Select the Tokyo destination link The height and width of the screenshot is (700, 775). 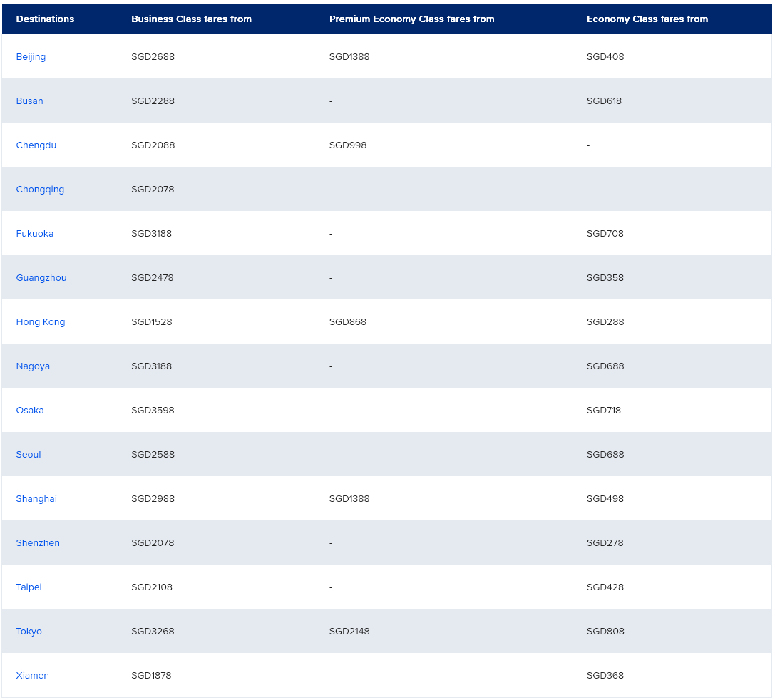click(x=29, y=632)
